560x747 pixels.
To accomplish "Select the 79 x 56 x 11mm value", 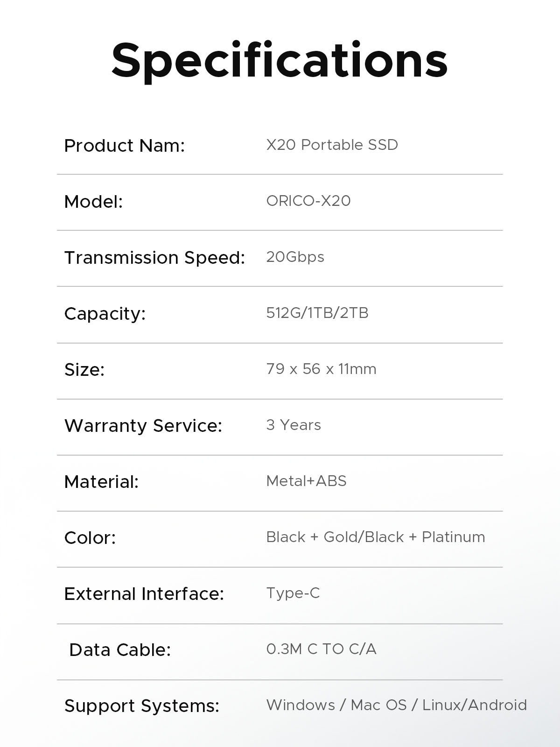I will click(321, 369).
